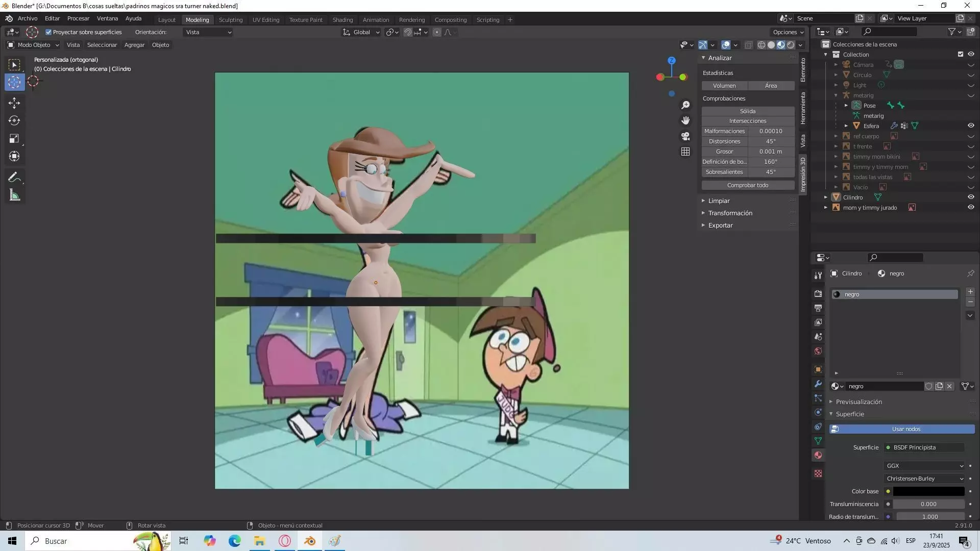980x551 pixels.
Task: Toggle Collection exclude checkbox in outliner
Action: pos(960,54)
